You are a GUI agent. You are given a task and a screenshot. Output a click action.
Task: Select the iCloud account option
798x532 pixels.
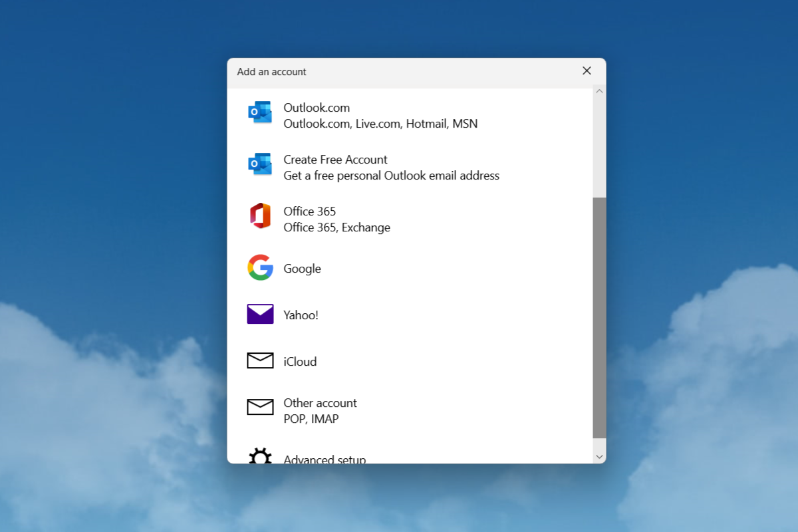[410, 362]
